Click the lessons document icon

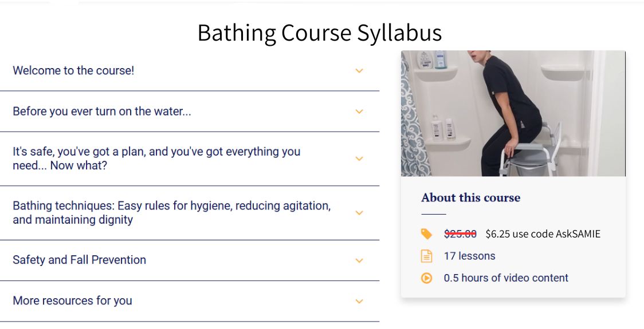pyautogui.click(x=426, y=256)
